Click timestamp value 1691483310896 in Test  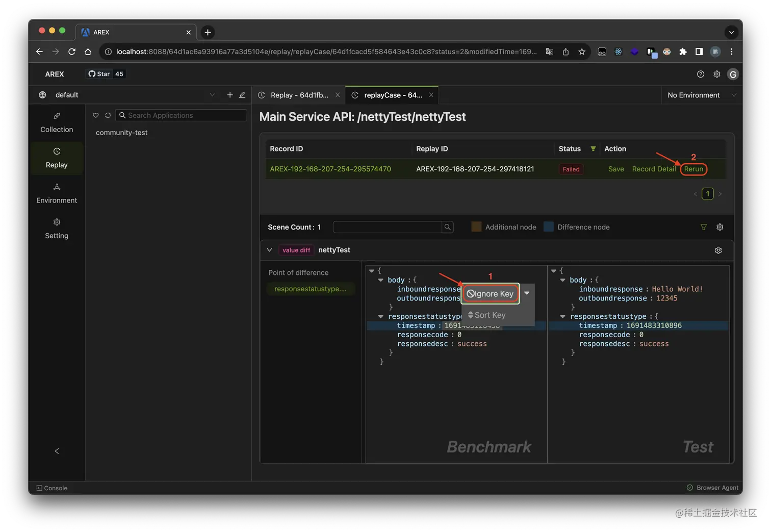coord(654,325)
